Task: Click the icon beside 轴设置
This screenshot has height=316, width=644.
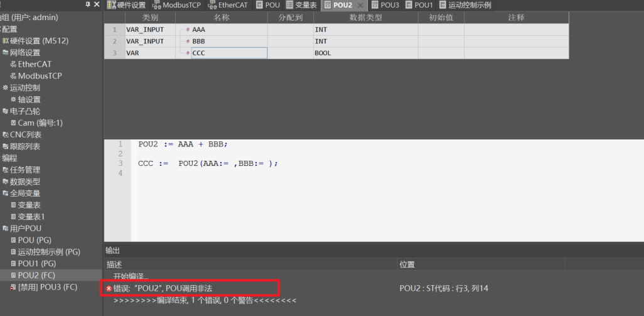Action: 13,99
